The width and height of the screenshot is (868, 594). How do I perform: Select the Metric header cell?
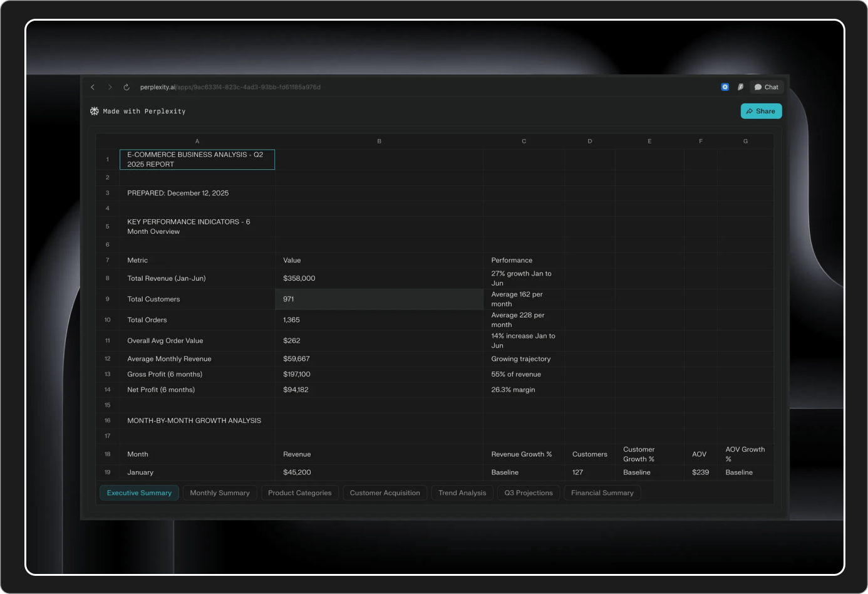197,260
